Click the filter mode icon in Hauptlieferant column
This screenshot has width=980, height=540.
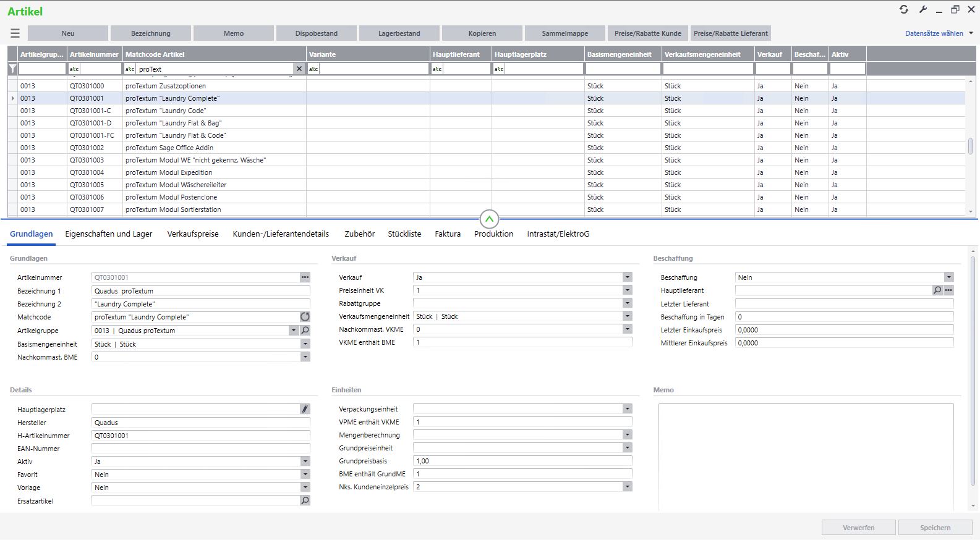437,69
